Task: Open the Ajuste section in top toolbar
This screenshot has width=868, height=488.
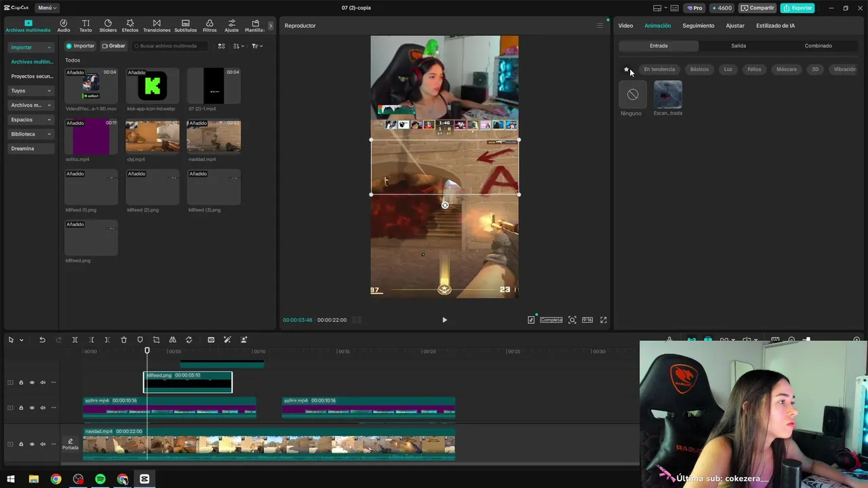Action: 231,26
